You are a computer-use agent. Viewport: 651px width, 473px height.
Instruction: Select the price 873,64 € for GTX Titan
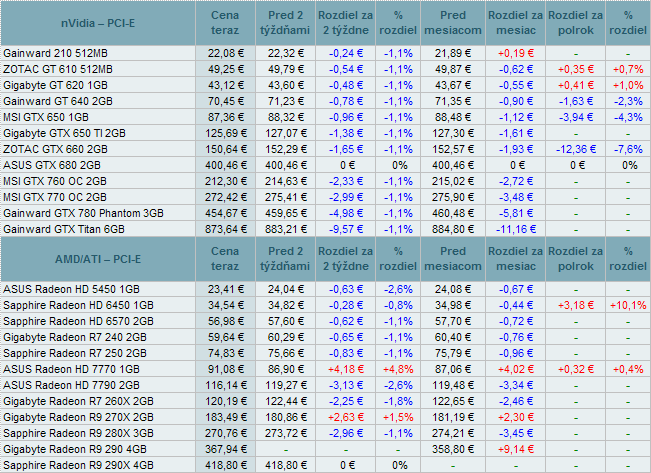[x=225, y=229]
